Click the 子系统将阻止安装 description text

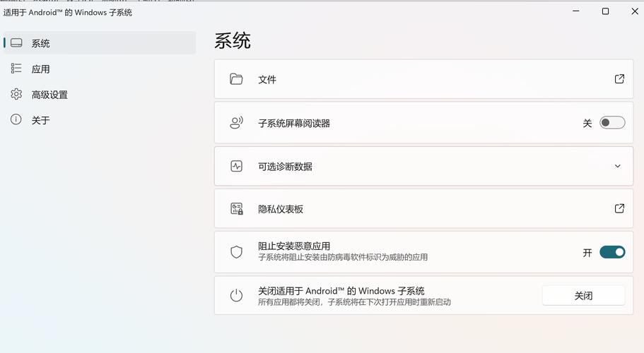click(343, 257)
